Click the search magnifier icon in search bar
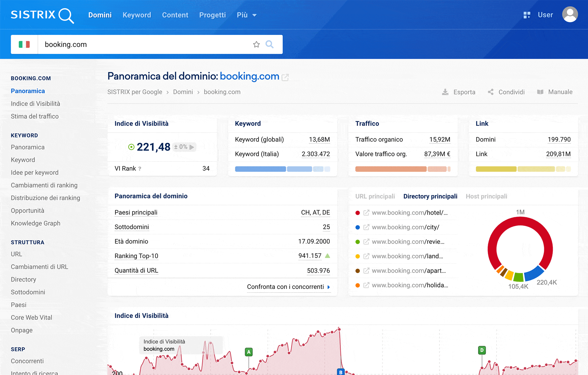The width and height of the screenshot is (588, 375). pyautogui.click(x=269, y=44)
